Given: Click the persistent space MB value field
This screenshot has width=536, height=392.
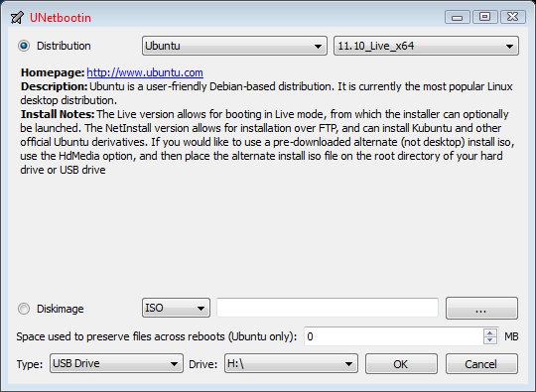Looking at the screenshot, I should [394, 336].
